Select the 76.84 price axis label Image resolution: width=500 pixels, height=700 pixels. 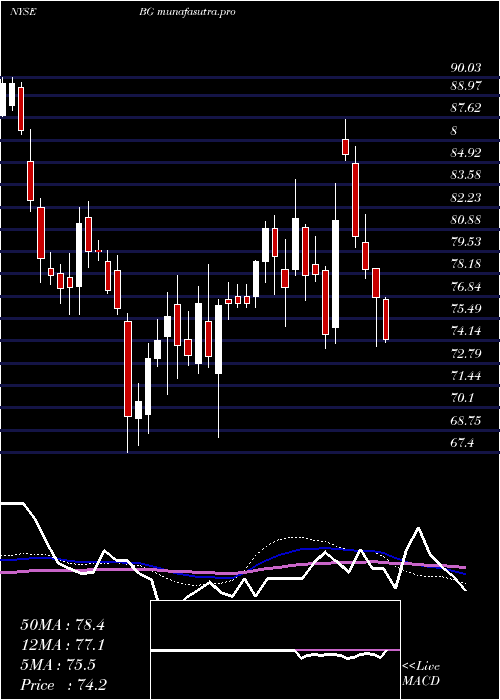coord(466,287)
